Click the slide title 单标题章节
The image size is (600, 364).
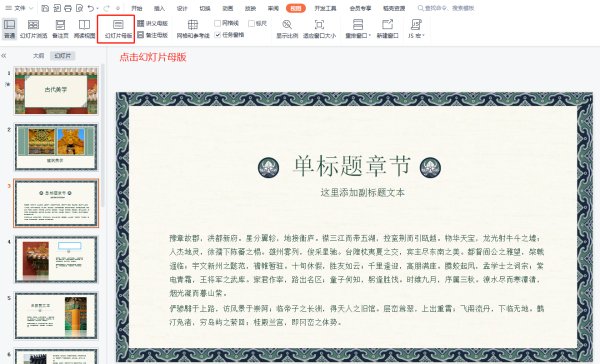[351, 167]
